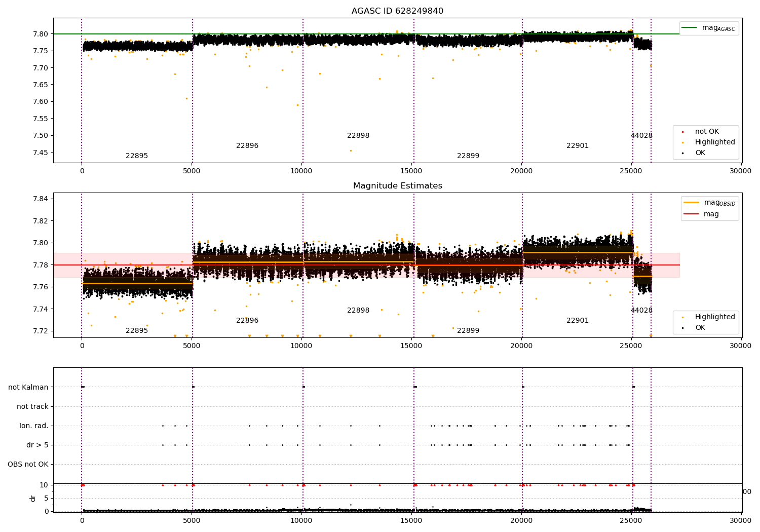Pick obsid label 22895 in Magnitude Estimates plot
The image size is (760, 532).
pyautogui.click(x=137, y=331)
